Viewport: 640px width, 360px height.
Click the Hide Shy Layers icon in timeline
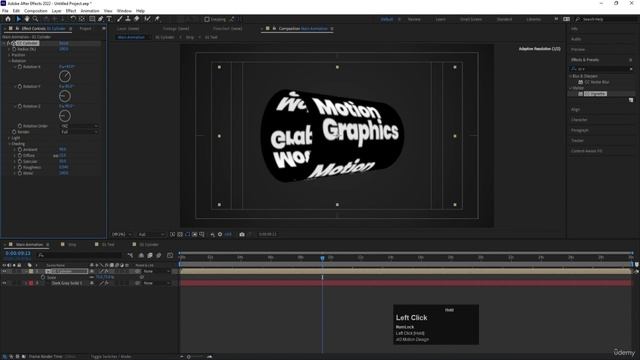click(x=141, y=255)
